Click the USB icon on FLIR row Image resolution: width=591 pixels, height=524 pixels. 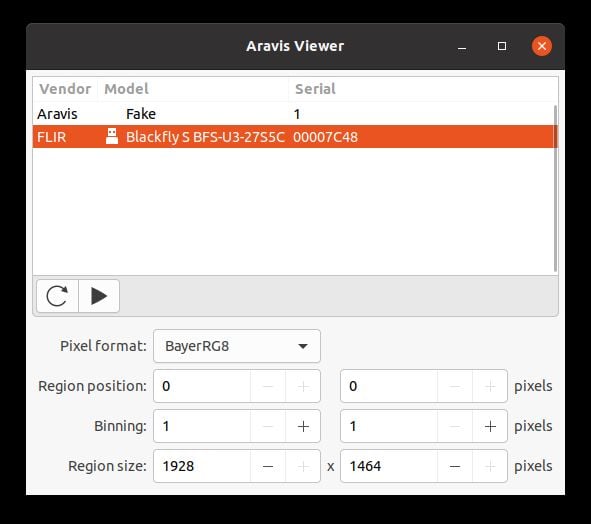tap(112, 136)
